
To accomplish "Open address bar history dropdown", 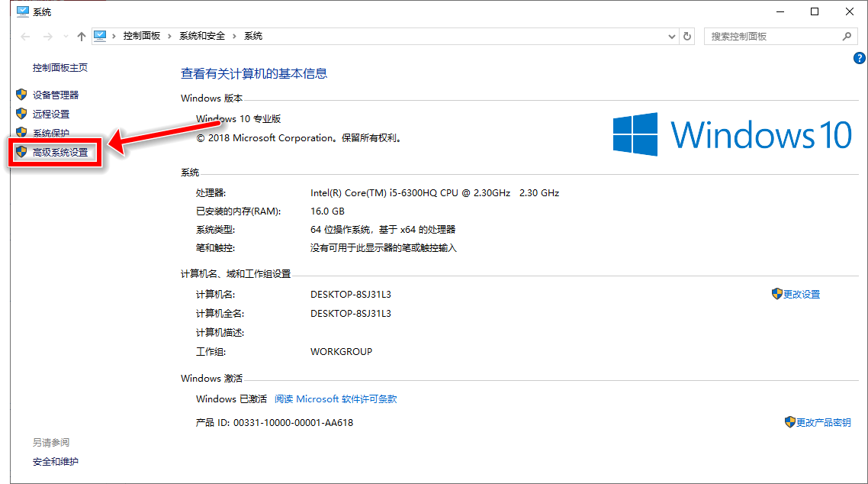I will click(671, 37).
